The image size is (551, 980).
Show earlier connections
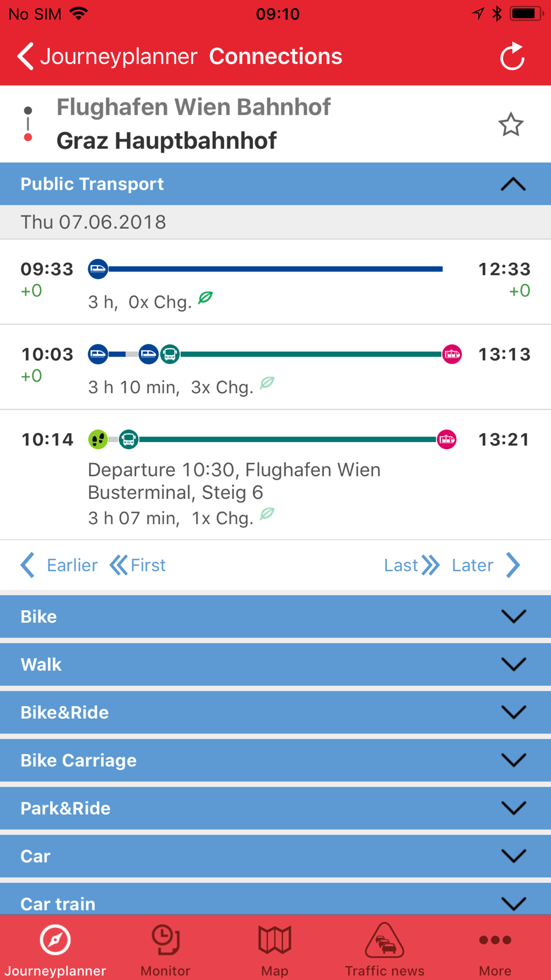[x=60, y=565]
